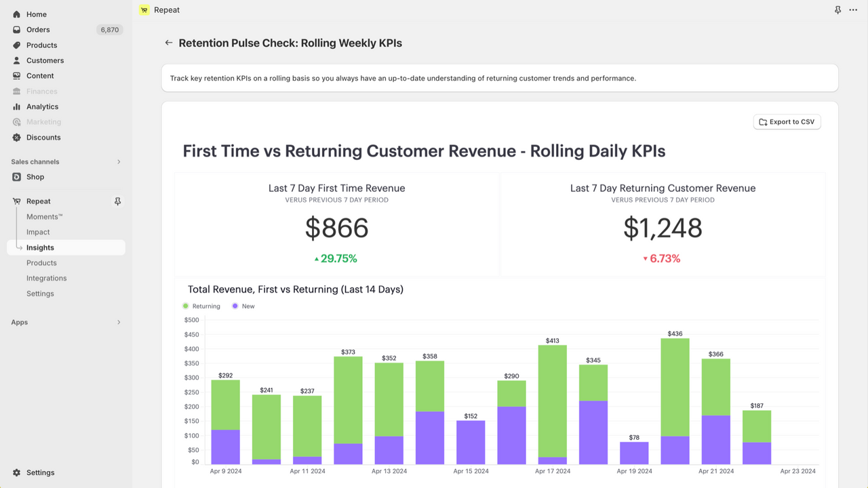Click the Apr 9 2024 axis label
This screenshot has width=868, height=488.
(226, 471)
